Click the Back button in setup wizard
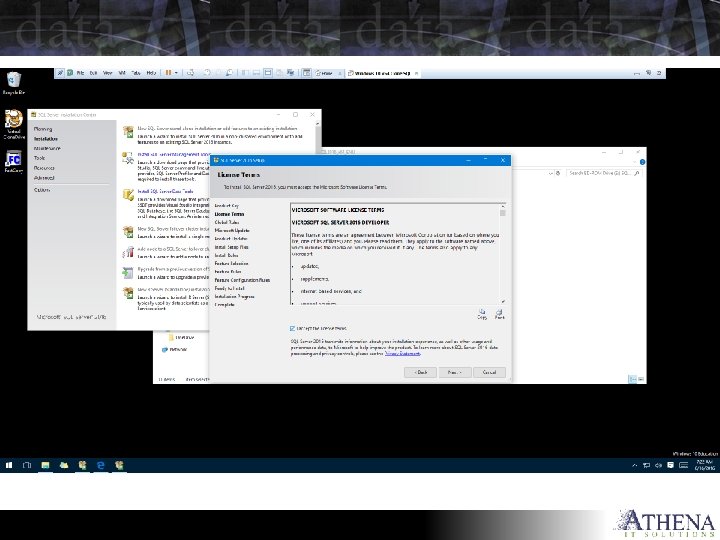 pos(420,372)
